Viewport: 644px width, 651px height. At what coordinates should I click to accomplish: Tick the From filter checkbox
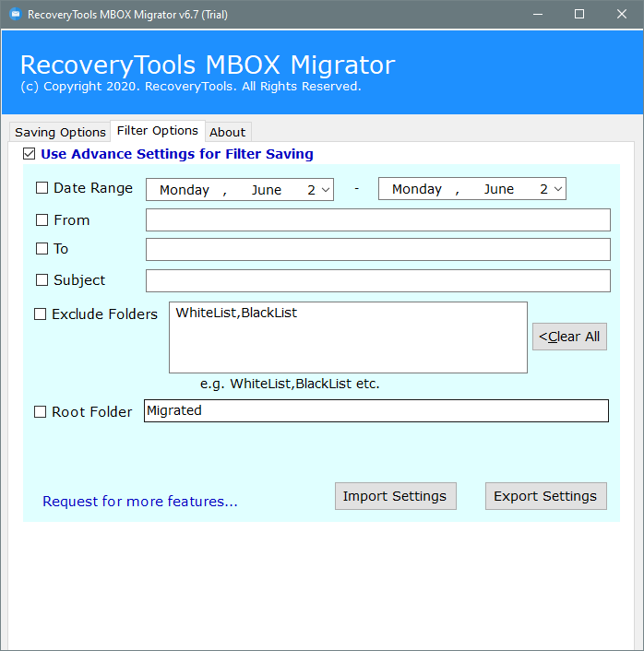(42, 220)
